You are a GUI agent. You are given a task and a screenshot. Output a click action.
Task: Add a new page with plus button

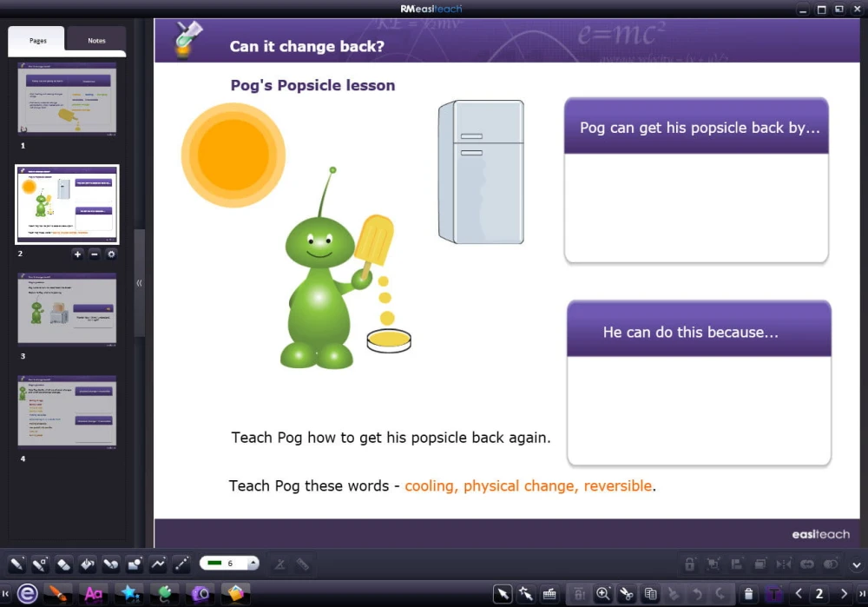(77, 254)
